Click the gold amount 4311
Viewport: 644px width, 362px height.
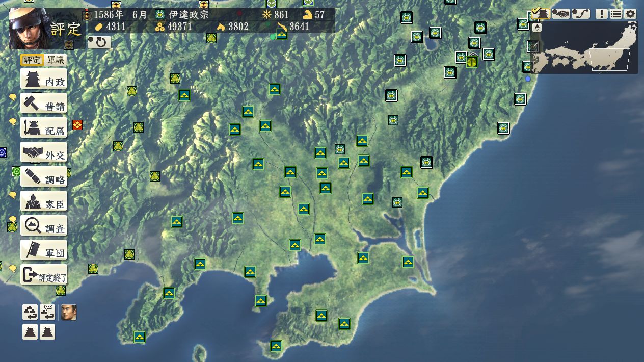tap(116, 26)
